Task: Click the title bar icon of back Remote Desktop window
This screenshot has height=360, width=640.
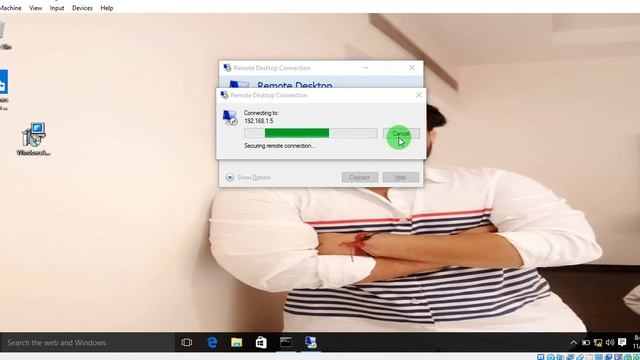Action: pyautogui.click(x=227, y=68)
